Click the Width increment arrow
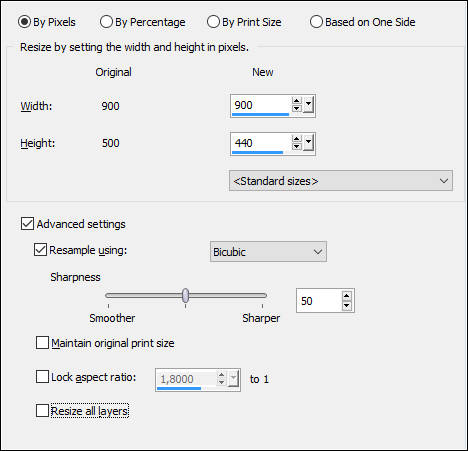This screenshot has width=468, height=451. [x=296, y=101]
